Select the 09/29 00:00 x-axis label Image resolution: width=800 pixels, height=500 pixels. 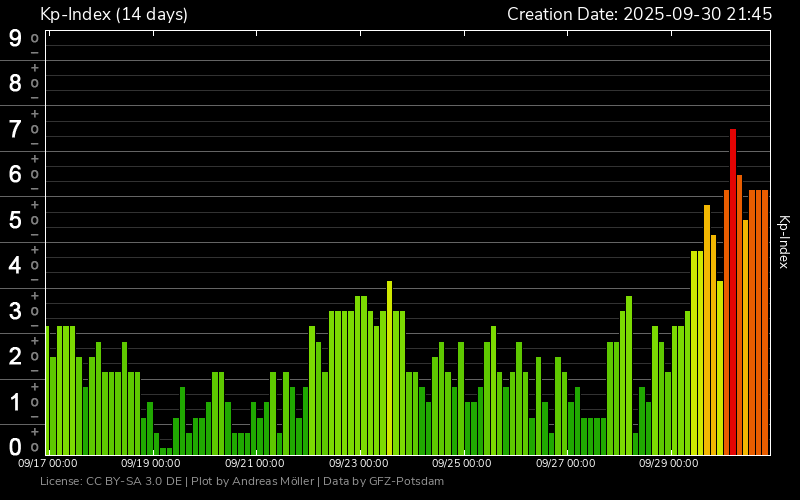coord(668,463)
